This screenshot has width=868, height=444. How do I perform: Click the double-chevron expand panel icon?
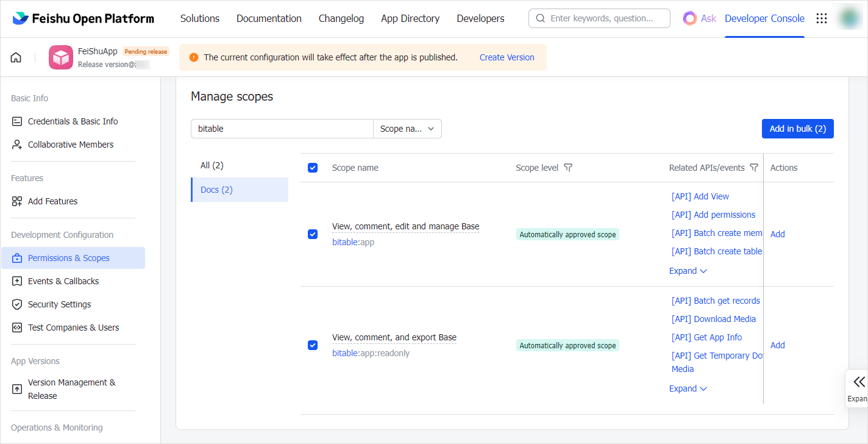pyautogui.click(x=859, y=382)
